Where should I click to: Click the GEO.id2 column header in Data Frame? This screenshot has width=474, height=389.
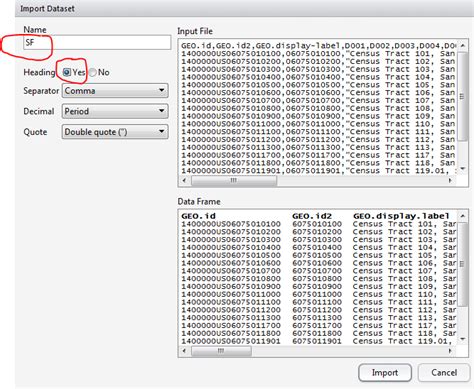[x=312, y=216]
